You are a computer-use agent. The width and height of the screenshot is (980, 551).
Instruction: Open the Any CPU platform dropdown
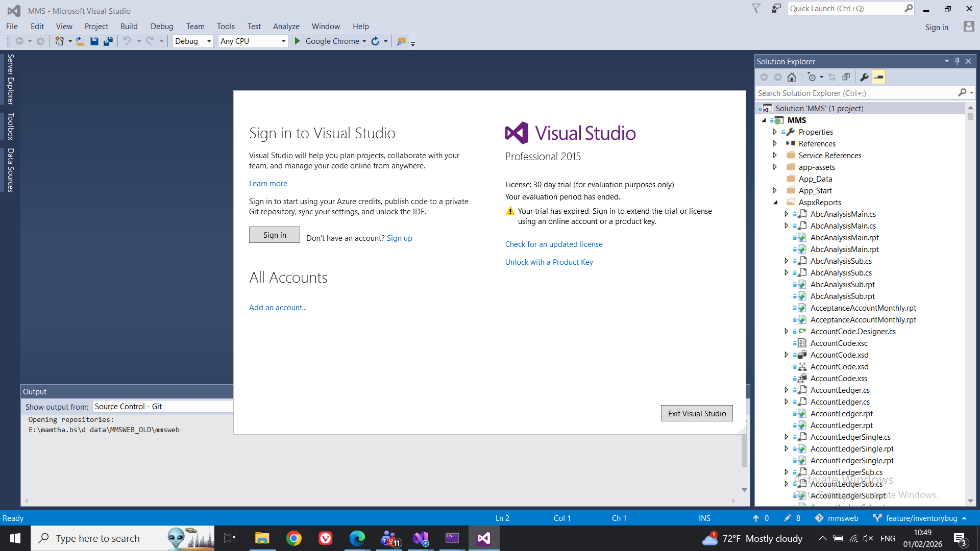[283, 41]
